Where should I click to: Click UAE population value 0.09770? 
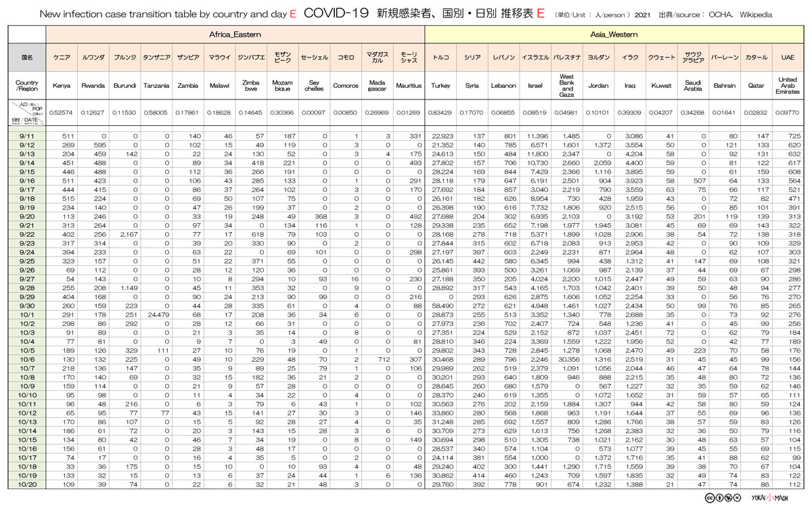788,112
